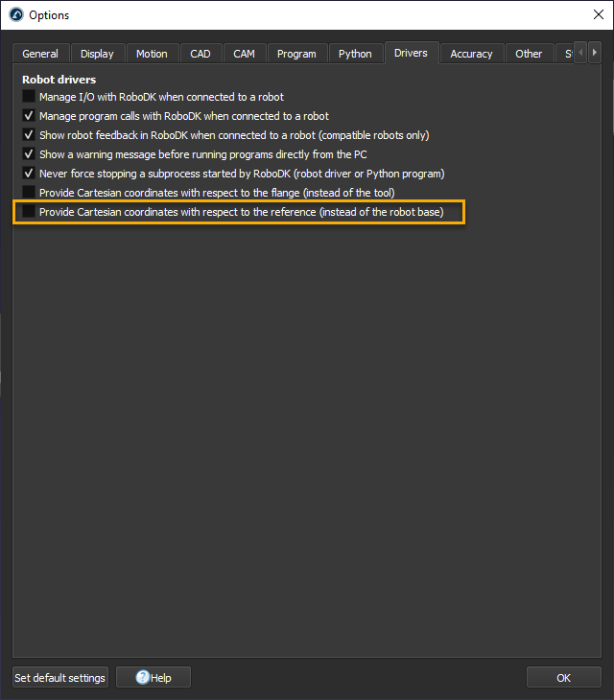Enable Cartesian coordinates relative to reference
The height and width of the screenshot is (700, 614).
click(29, 212)
